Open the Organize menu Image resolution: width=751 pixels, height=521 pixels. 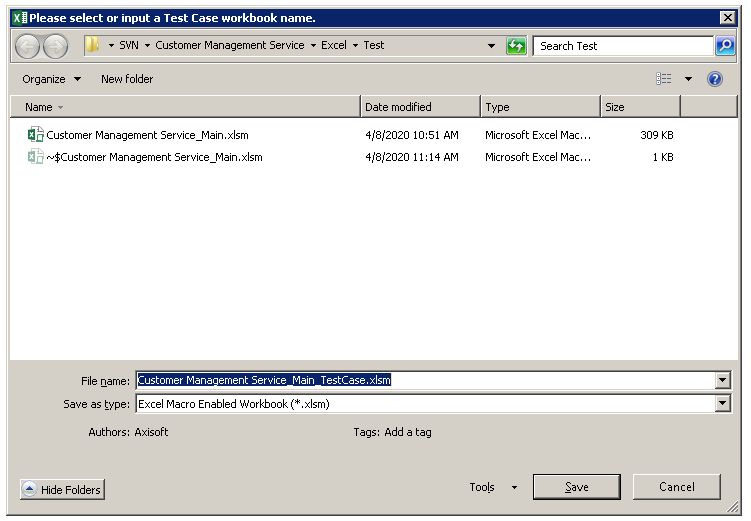coord(51,79)
